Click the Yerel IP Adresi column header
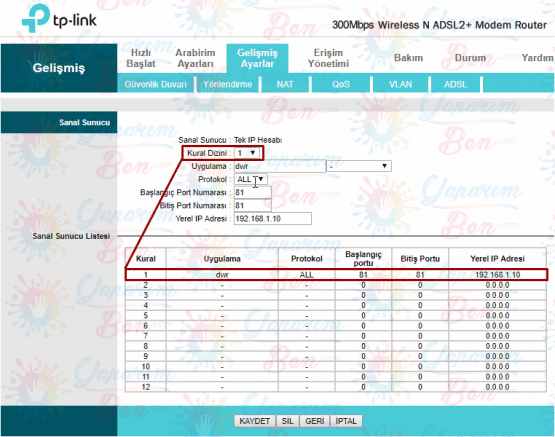 tap(497, 259)
